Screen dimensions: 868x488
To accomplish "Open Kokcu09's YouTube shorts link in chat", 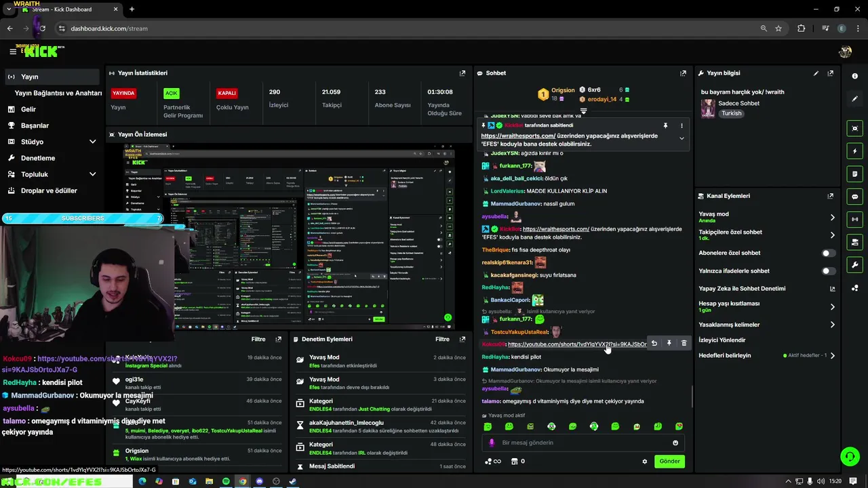I will coord(577,344).
